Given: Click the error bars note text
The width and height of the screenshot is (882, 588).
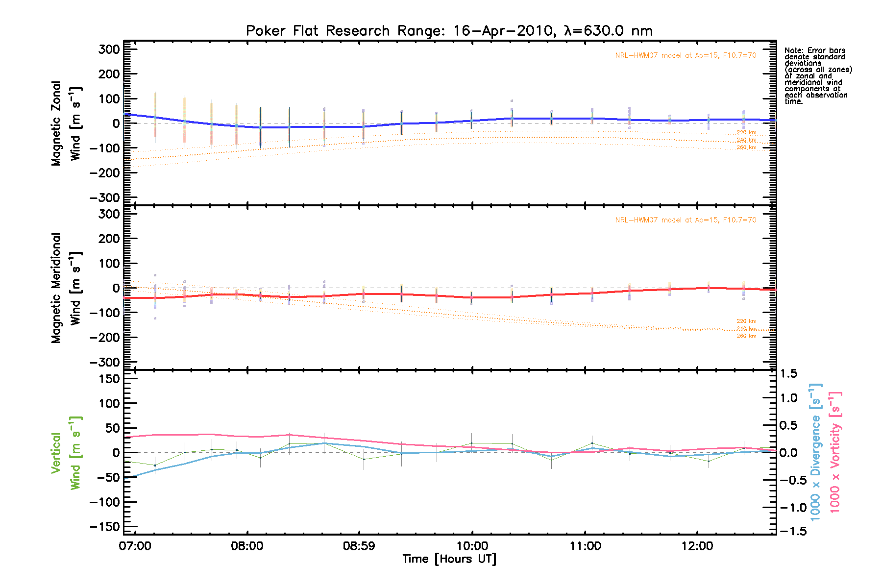Looking at the screenshot, I should [x=817, y=76].
